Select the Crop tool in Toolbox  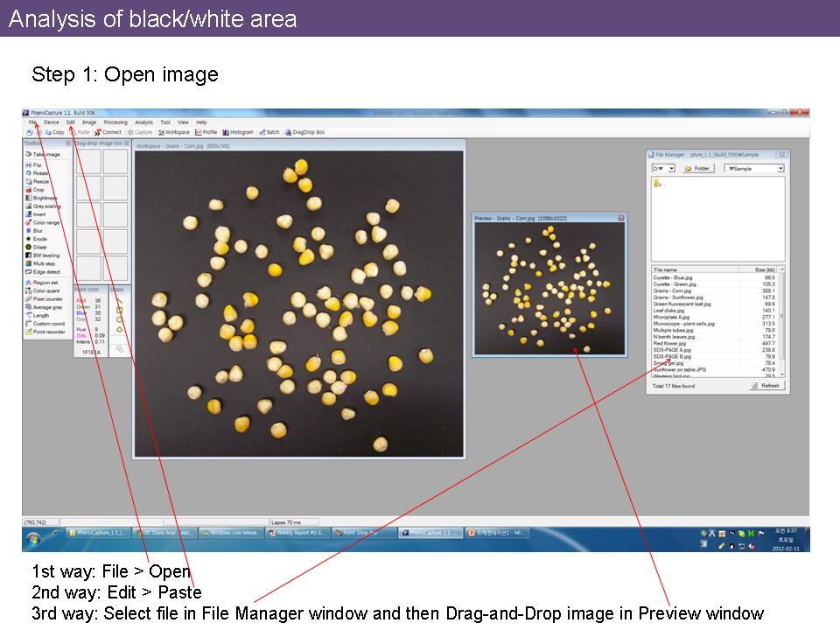coord(38,190)
